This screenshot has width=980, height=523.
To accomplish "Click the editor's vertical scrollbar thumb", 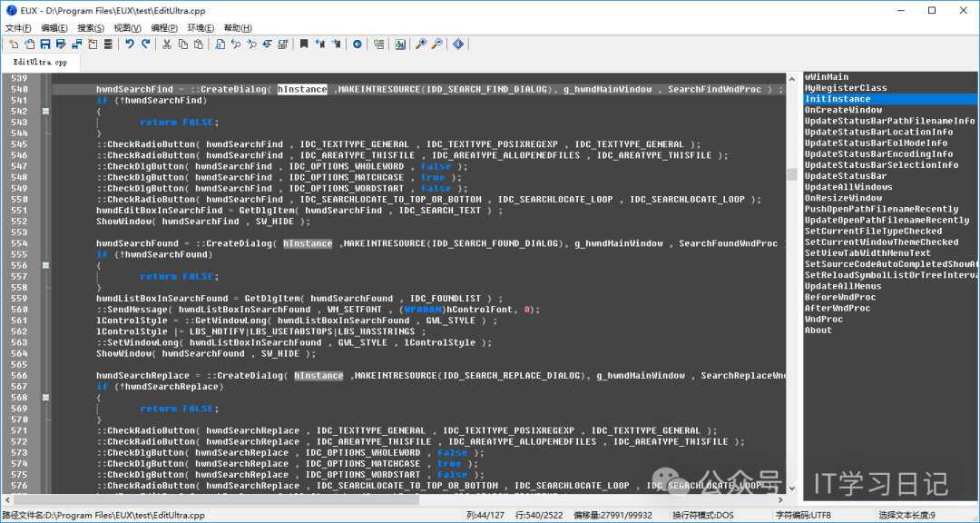I will coord(791,174).
